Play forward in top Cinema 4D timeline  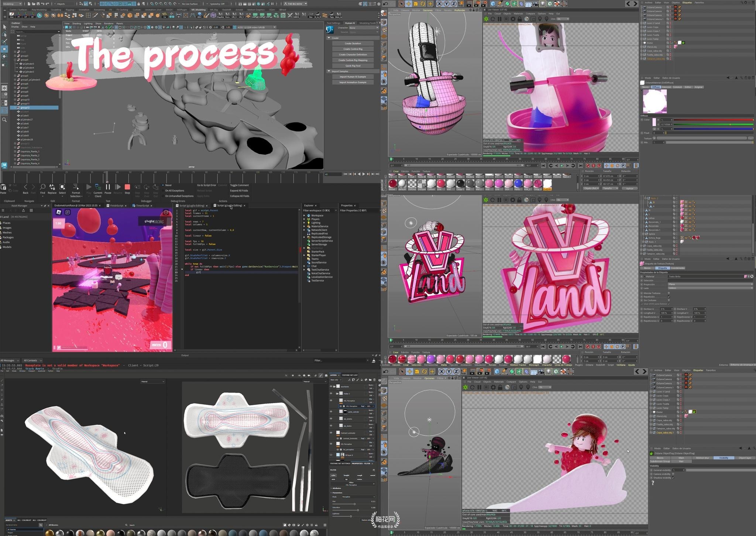click(x=562, y=166)
